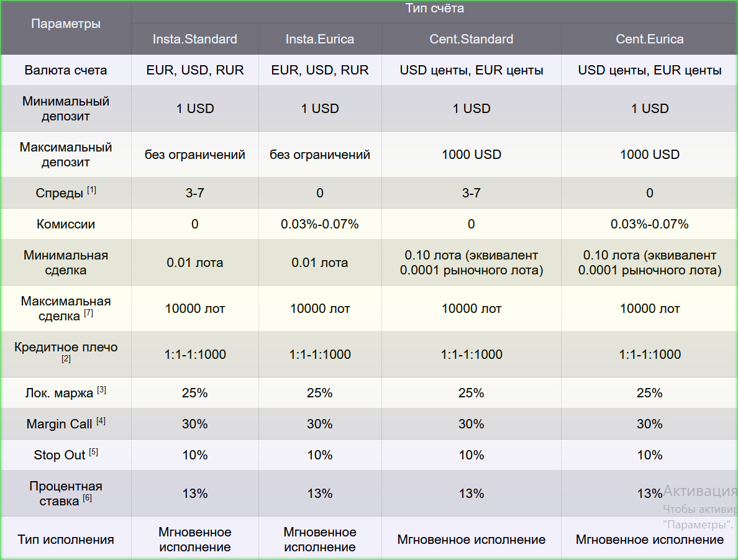The height and width of the screenshot is (560, 738).
Task: Select the Валюта счета row label
Action: (66, 70)
